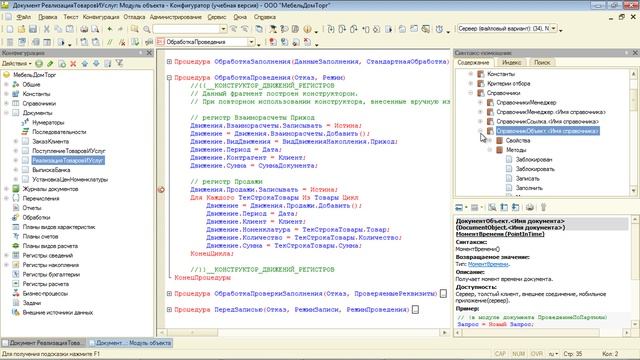Expand Константы in syntax helper tree
The width and height of the screenshot is (640, 360).
(x=471, y=74)
